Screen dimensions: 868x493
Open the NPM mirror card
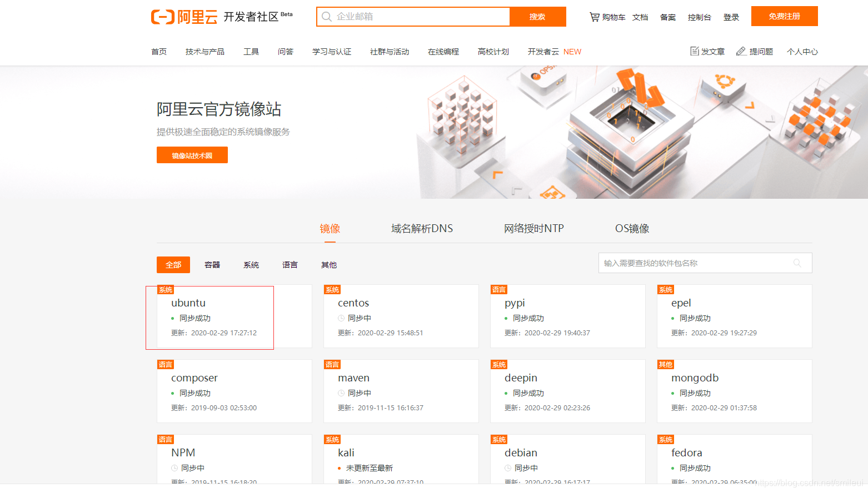235,459
